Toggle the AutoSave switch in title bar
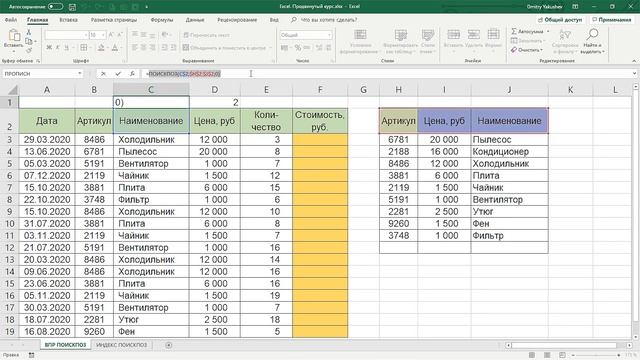Viewport: 640px width, 360px height. [x=55, y=7]
